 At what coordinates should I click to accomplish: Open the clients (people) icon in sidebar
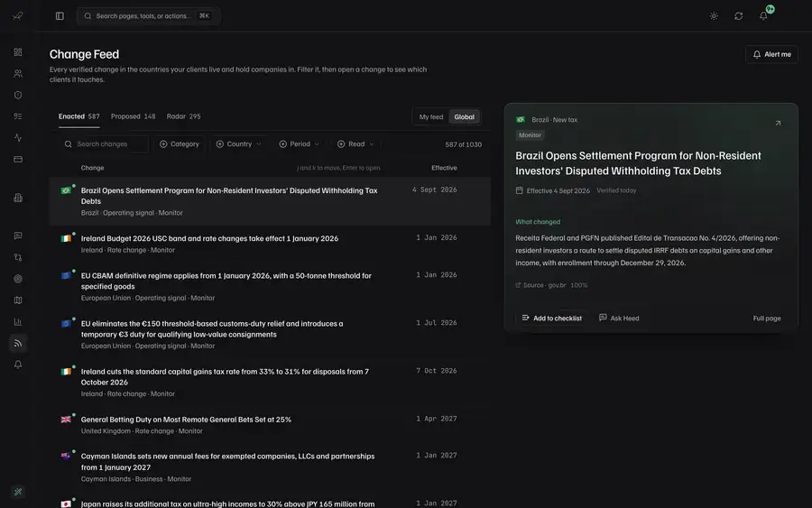pos(18,73)
